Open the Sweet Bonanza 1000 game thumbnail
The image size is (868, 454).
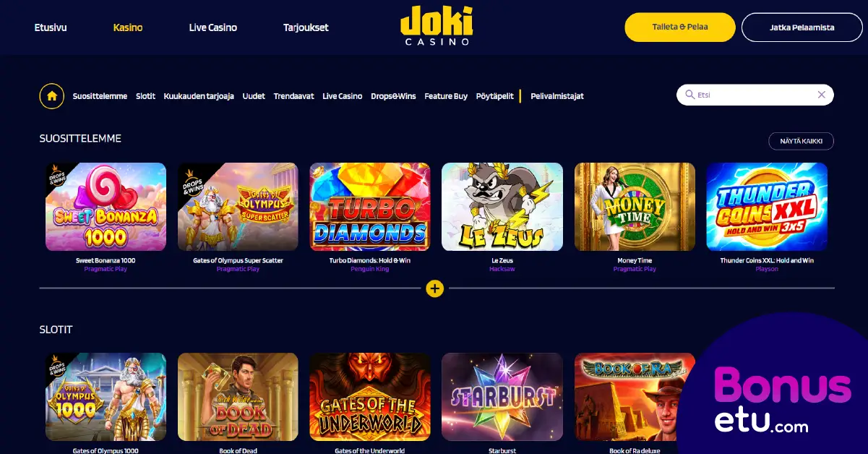(x=106, y=207)
